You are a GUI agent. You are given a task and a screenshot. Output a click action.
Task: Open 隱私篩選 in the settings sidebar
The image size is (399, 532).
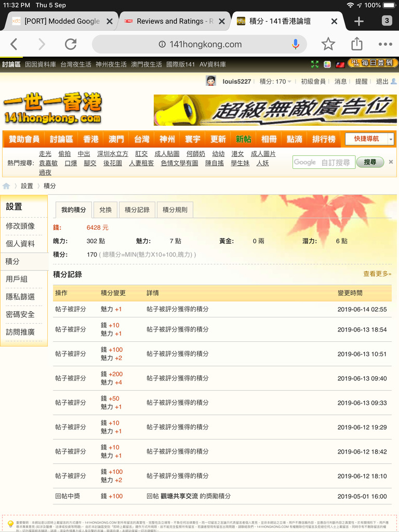tap(20, 297)
